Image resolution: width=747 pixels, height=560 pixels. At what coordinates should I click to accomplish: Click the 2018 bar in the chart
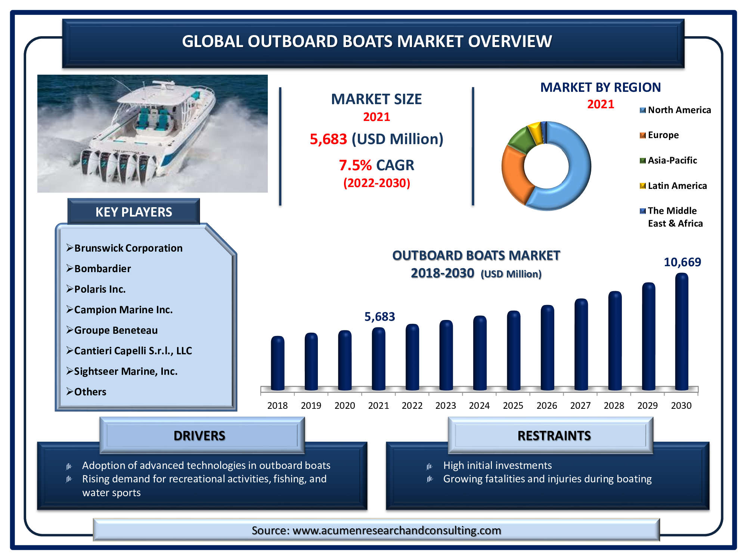point(278,363)
